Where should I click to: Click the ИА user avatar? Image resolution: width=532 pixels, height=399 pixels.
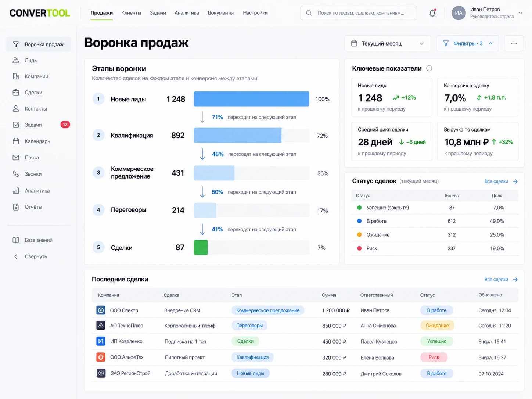[x=459, y=13]
